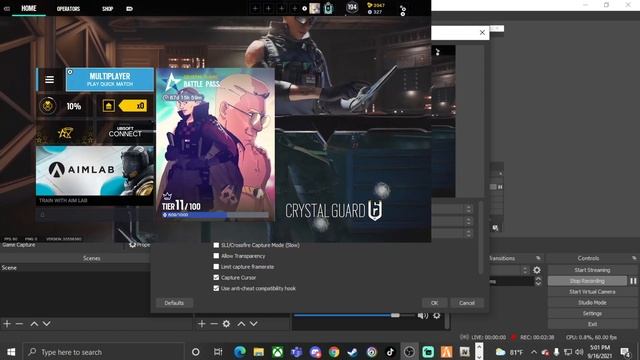The height and width of the screenshot is (360, 640).
Task: Move source down in Sources toolbar
Action: click(x=253, y=324)
